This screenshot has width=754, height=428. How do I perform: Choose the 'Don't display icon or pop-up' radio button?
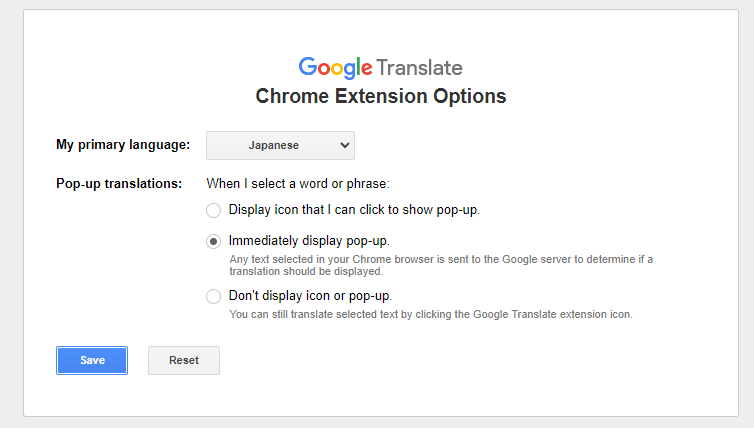tap(213, 296)
